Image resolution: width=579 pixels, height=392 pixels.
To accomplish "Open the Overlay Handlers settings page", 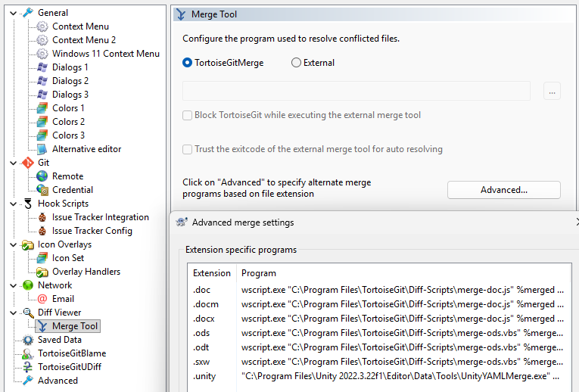I will [86, 272].
